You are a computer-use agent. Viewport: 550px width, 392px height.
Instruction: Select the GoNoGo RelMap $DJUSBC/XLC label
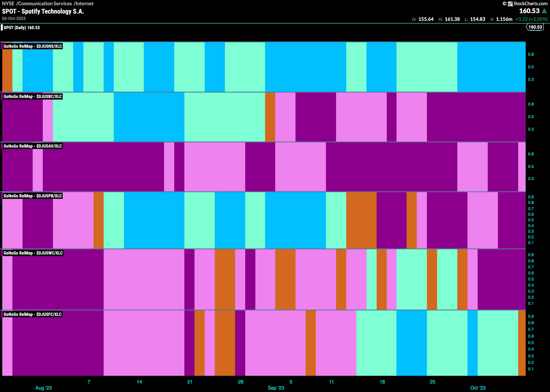point(33,96)
